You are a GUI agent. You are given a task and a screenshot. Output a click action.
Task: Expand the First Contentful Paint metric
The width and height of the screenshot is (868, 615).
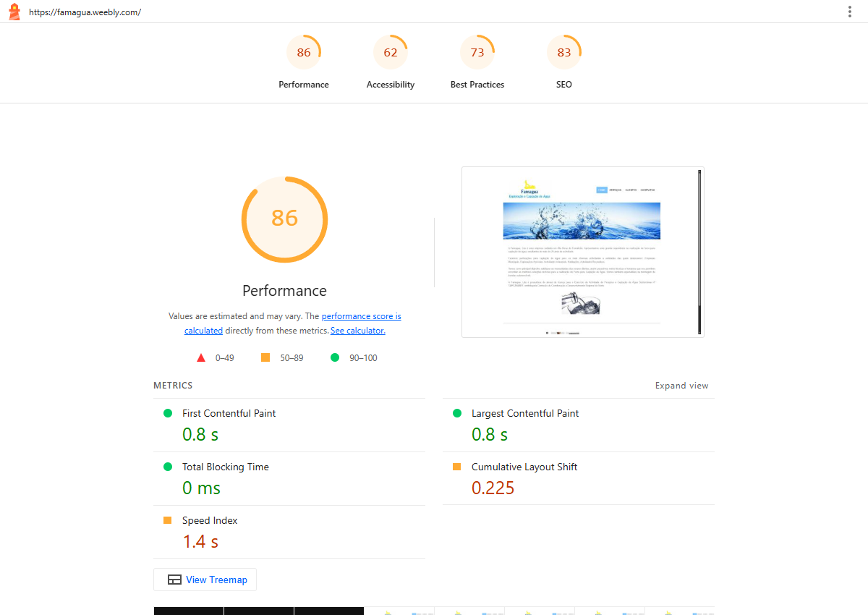pyautogui.click(x=289, y=425)
